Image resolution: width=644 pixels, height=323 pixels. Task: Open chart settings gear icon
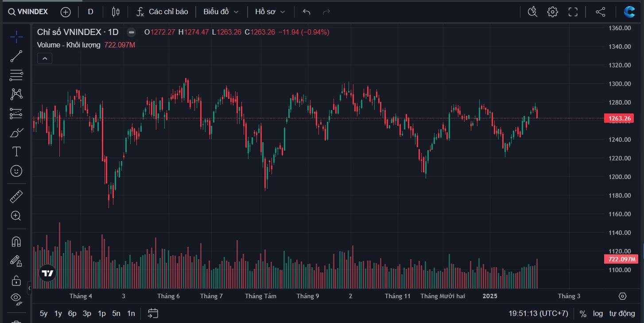click(552, 12)
